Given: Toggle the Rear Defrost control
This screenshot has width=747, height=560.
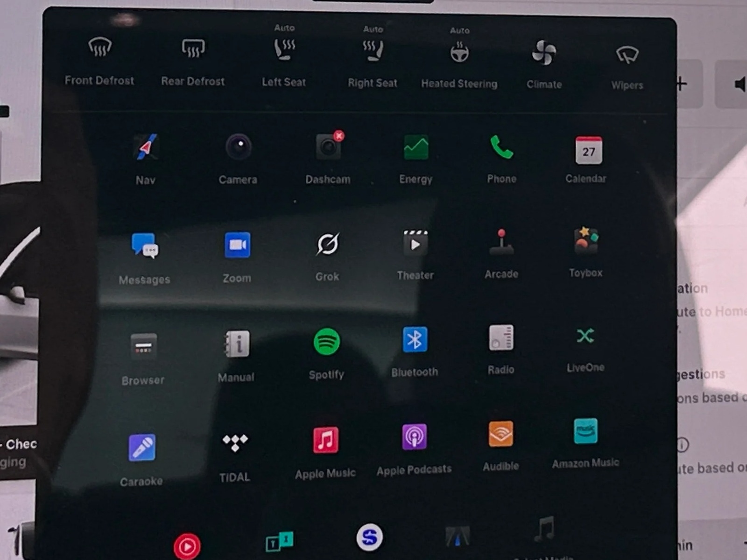Looking at the screenshot, I should [193, 49].
